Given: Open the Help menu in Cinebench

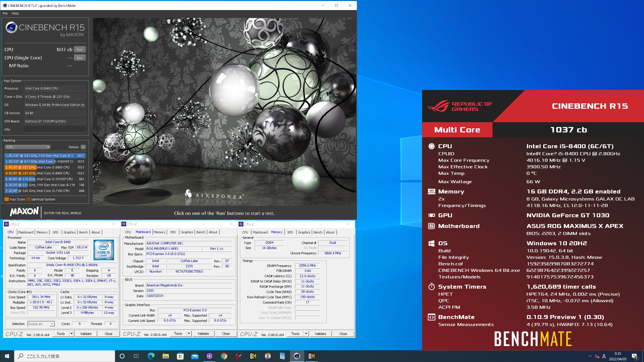Looking at the screenshot, I should [15, 13].
